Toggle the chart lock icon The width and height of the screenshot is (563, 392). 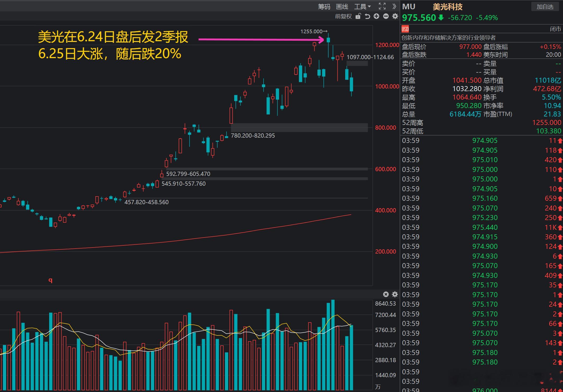tap(358, 16)
